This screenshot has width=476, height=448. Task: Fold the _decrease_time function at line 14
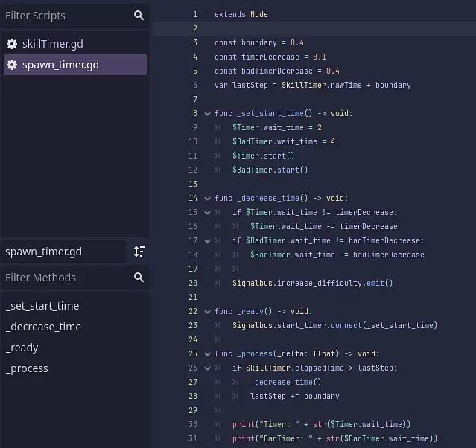click(206, 199)
